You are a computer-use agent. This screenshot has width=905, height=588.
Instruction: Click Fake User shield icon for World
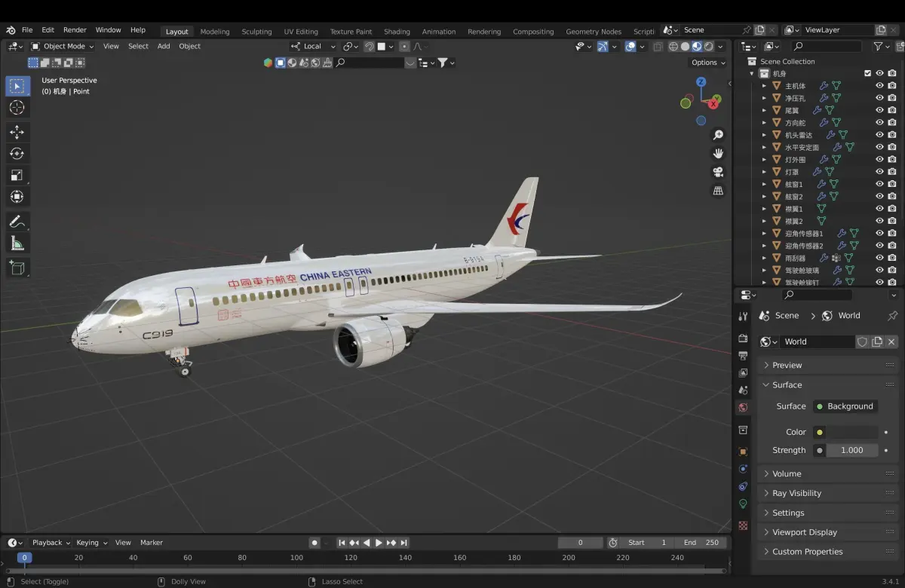pos(862,341)
